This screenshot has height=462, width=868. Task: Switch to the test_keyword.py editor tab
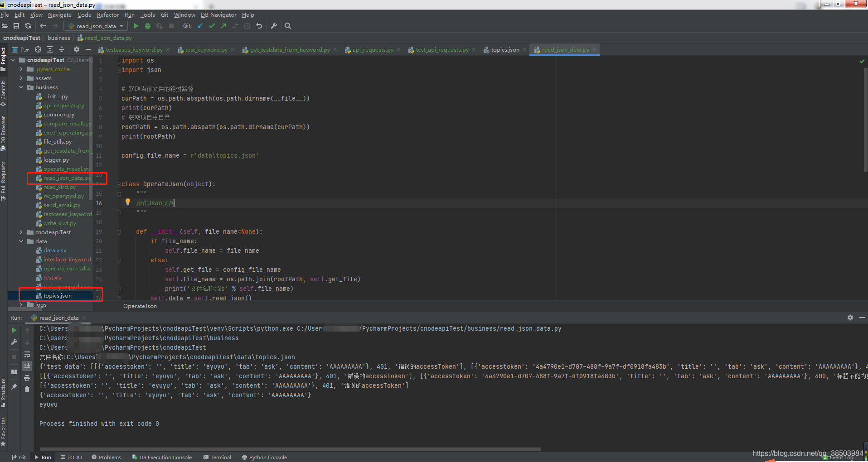tap(206, 50)
